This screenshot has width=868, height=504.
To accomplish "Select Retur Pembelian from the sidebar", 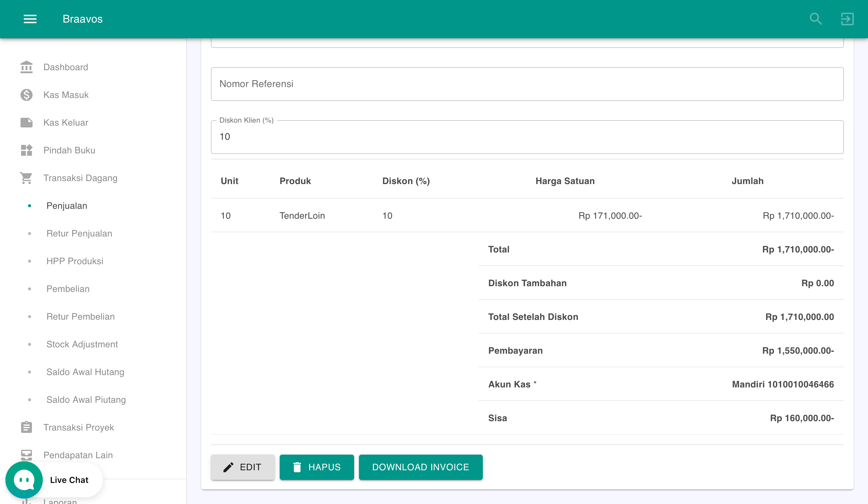I will 80,316.
